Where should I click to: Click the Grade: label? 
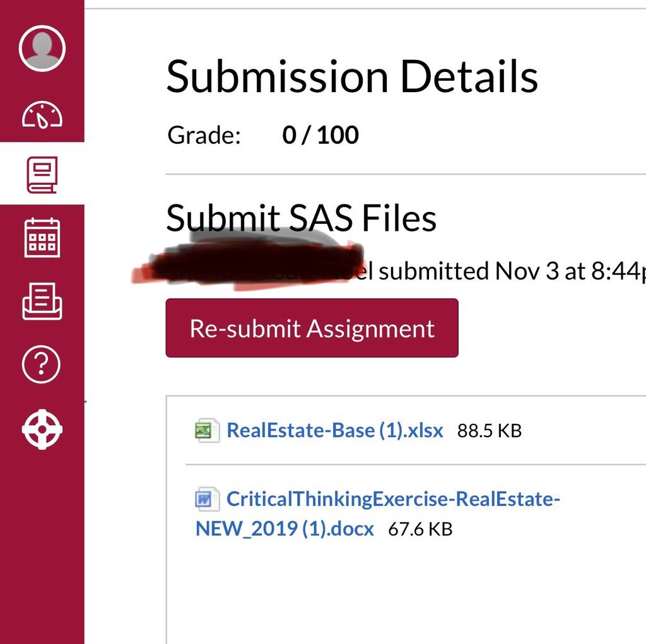pos(204,135)
